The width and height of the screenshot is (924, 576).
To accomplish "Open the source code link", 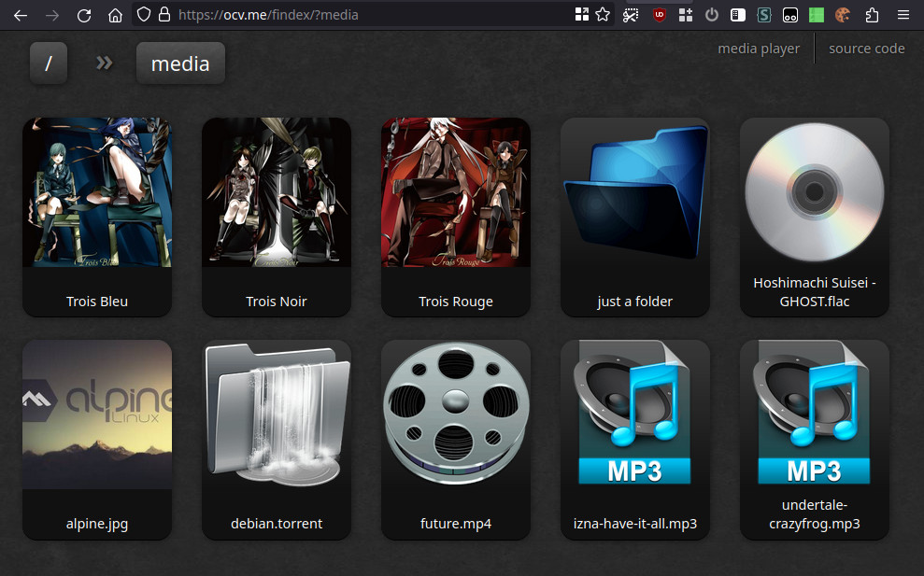I will click(866, 49).
